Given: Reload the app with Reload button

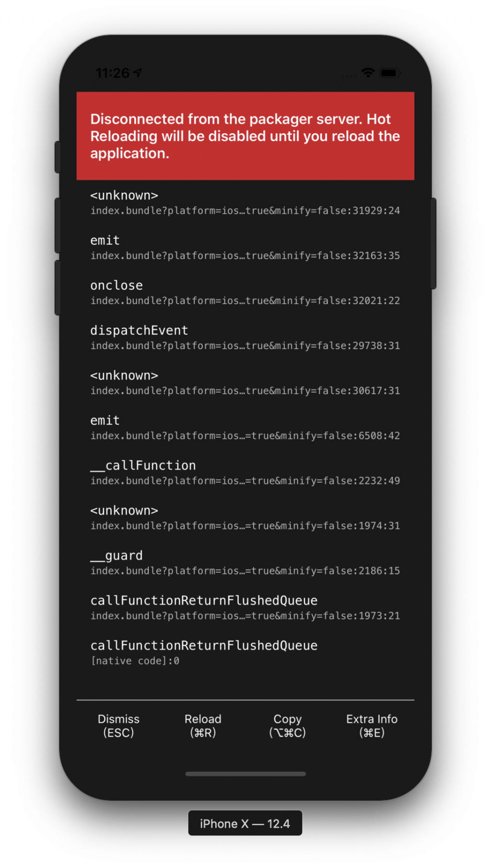Looking at the screenshot, I should [x=203, y=726].
